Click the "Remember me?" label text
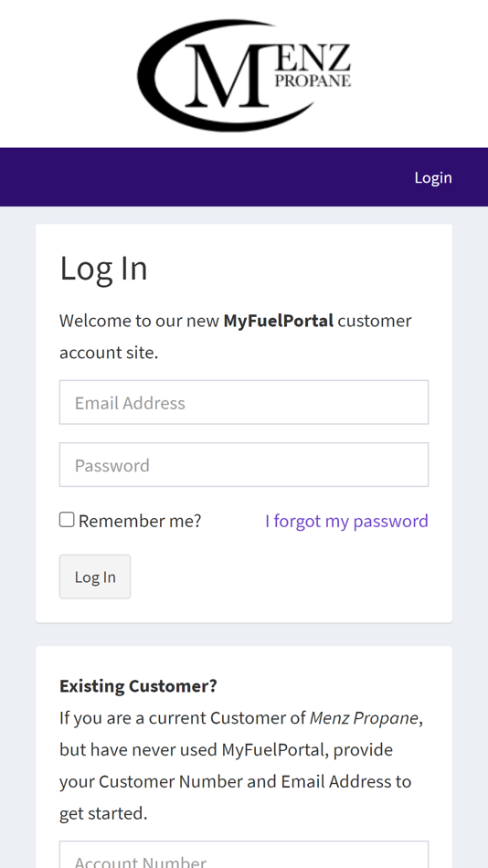This screenshot has width=488, height=868. 140,521
